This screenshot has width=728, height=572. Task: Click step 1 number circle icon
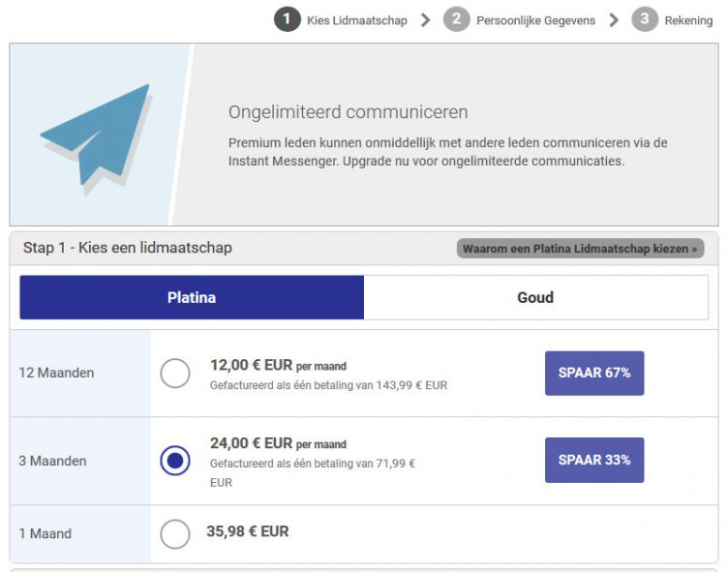click(x=287, y=19)
